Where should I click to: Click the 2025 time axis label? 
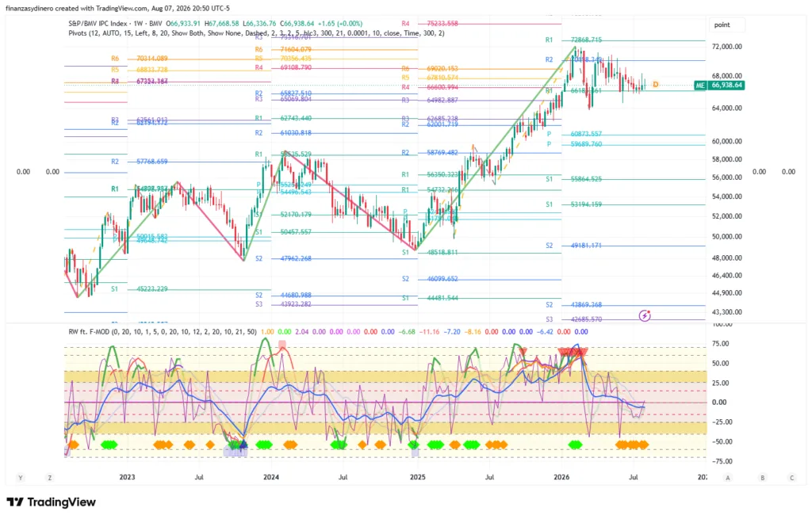417,477
